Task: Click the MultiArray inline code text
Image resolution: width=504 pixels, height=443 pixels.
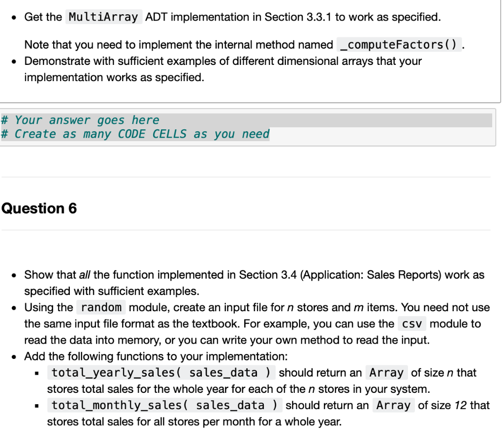Action: (103, 16)
